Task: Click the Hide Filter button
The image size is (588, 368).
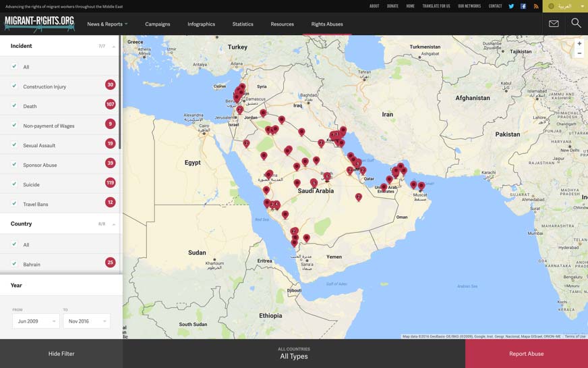Action: pyautogui.click(x=61, y=354)
